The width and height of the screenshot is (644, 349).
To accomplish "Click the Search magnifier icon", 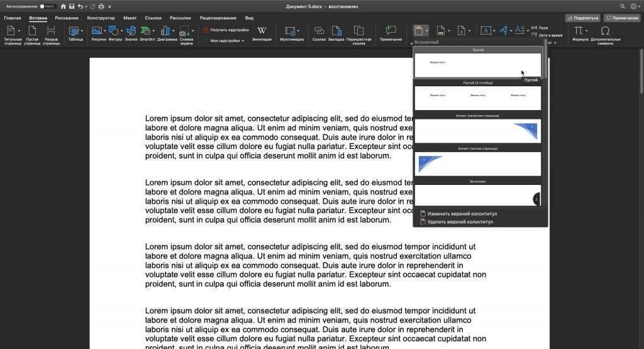I will click(x=623, y=6).
